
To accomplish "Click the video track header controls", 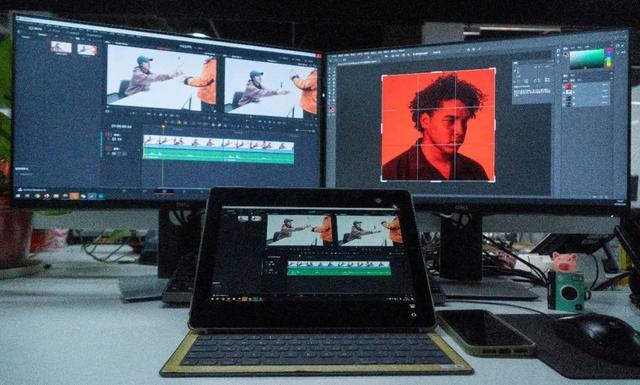I will point(117,136).
